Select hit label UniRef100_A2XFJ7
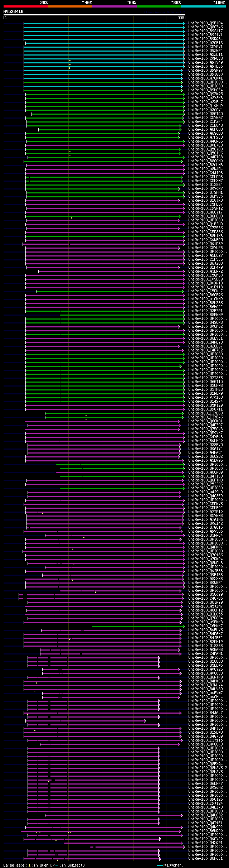 [205, 102]
